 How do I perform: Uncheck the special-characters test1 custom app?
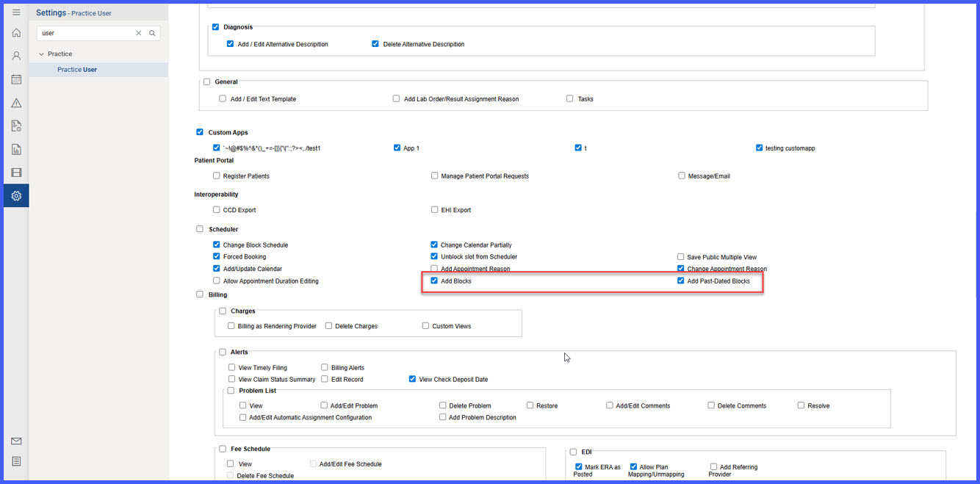pos(216,148)
